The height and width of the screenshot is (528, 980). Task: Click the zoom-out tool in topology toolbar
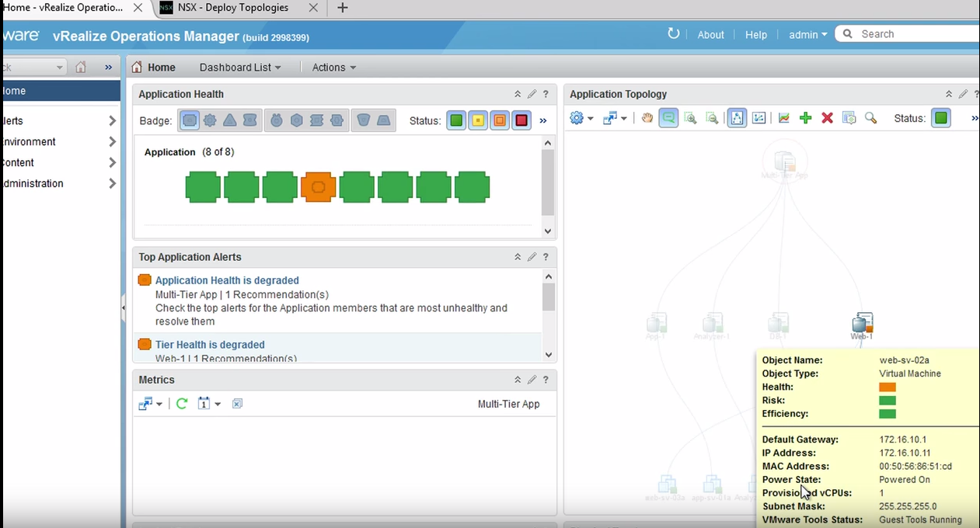click(711, 118)
